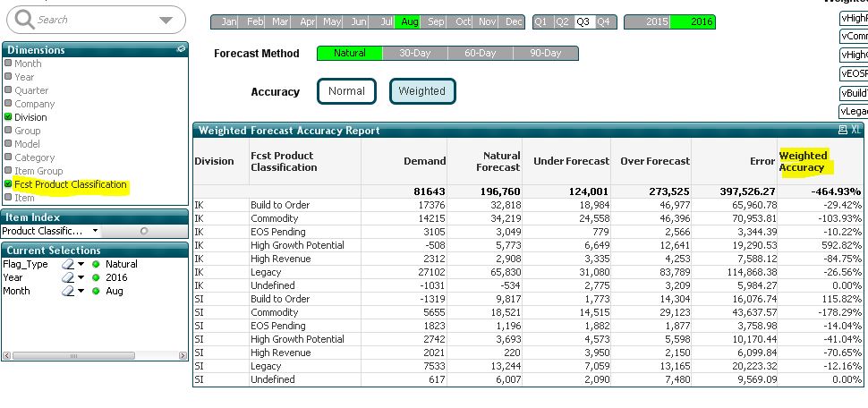The image size is (868, 408).
Task: Click the Normal accuracy button
Action: coord(346,91)
